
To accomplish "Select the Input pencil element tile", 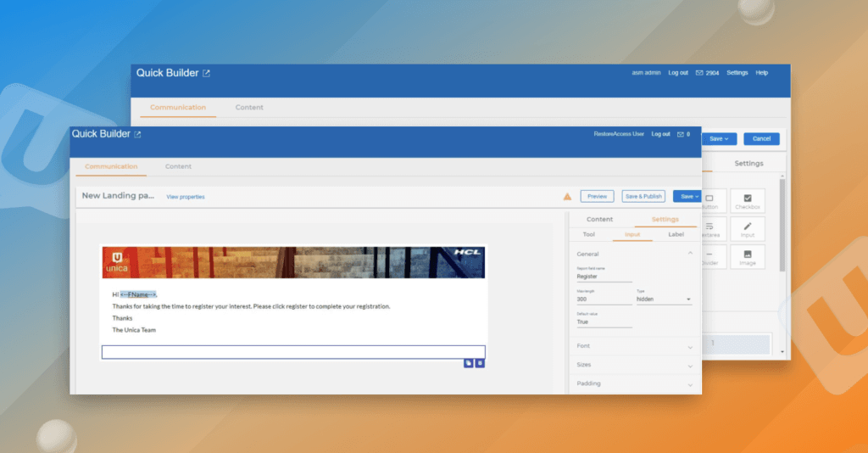I will (x=747, y=229).
